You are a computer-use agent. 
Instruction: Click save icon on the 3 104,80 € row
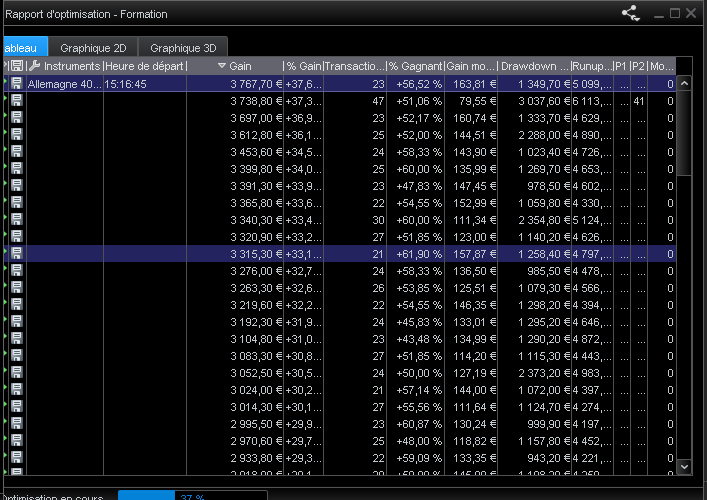coord(17,339)
